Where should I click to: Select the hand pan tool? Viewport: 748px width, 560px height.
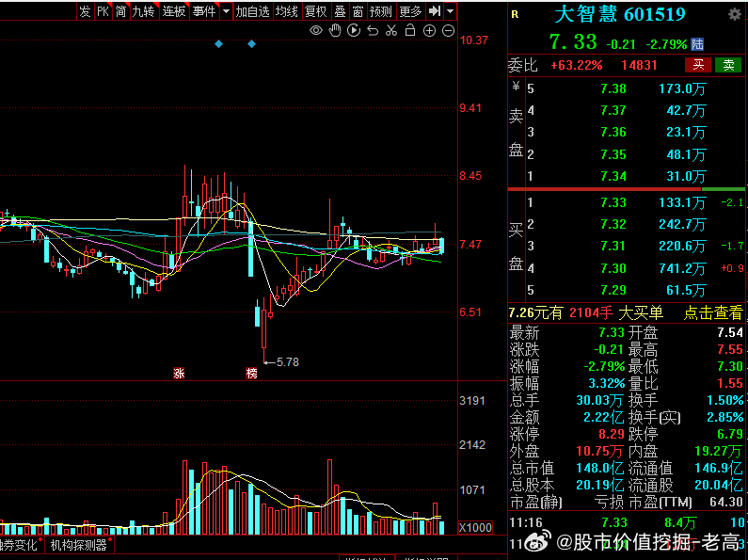(335, 30)
